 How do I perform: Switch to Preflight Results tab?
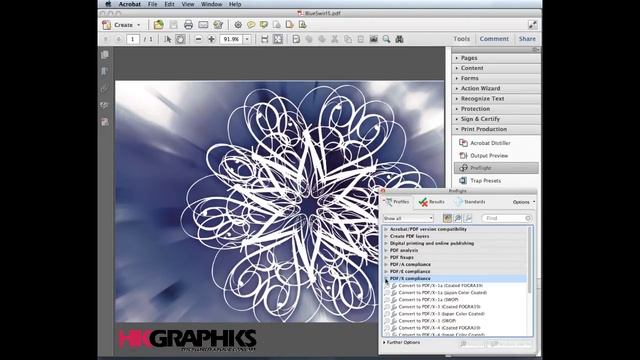point(432,202)
